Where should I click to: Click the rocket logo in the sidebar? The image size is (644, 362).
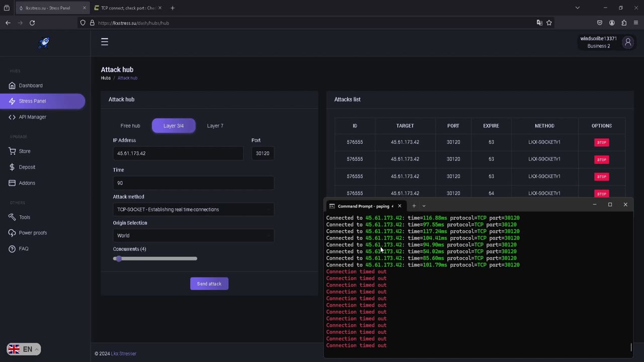pos(44,43)
